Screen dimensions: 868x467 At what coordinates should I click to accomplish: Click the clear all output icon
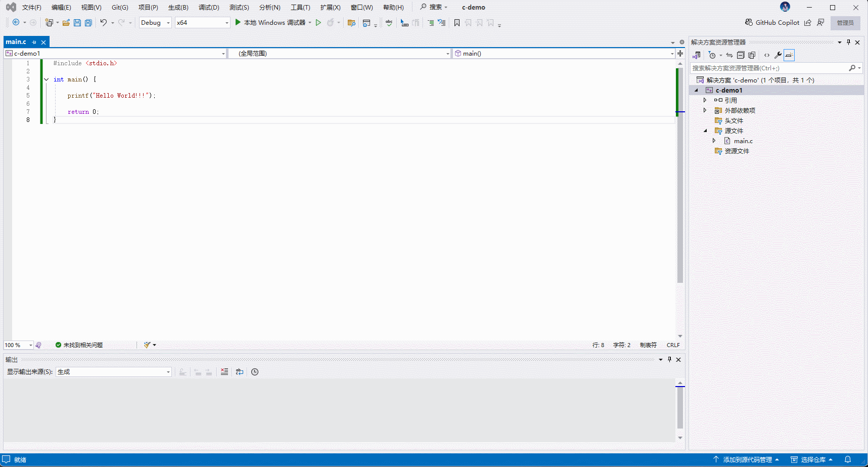pos(224,372)
